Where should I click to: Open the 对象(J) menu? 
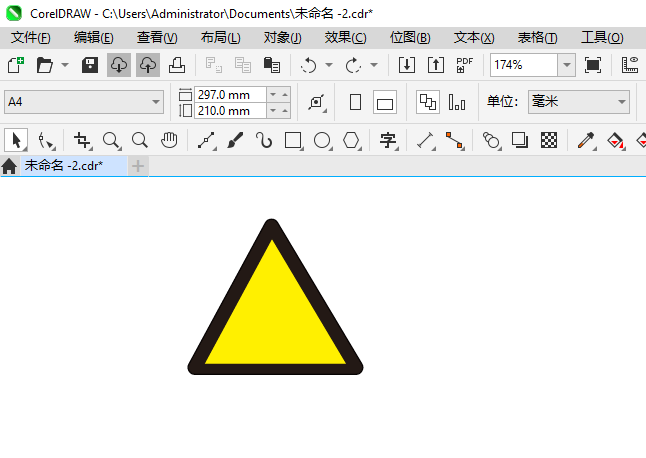(x=283, y=38)
